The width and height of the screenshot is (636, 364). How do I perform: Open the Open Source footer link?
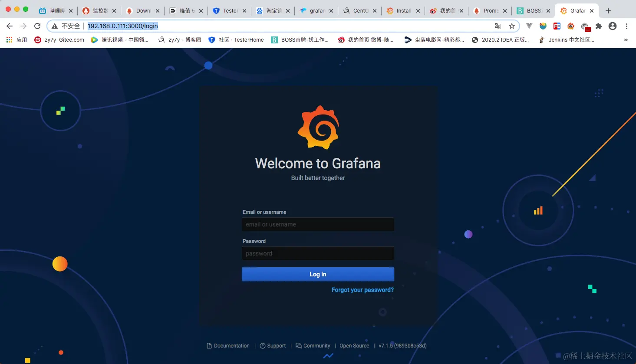pos(354,346)
